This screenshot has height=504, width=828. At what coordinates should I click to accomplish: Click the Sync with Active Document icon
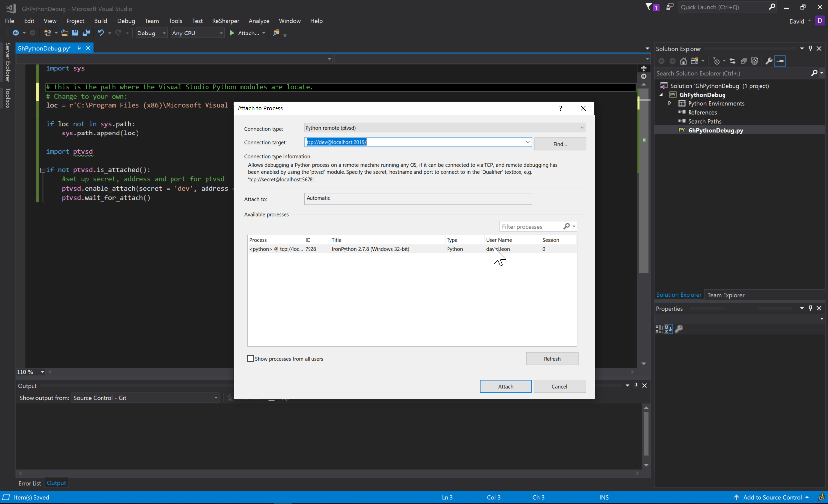(732, 61)
